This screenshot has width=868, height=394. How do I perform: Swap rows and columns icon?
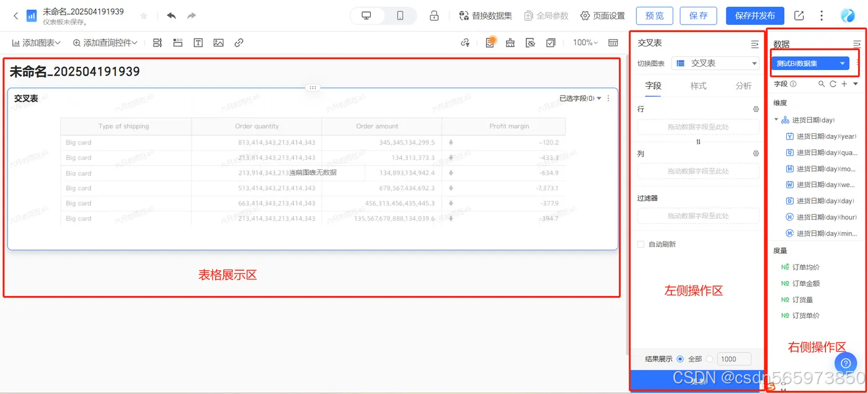pos(698,142)
